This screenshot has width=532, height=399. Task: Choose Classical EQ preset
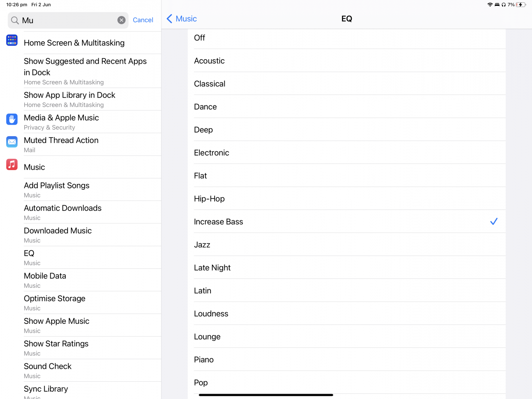[x=346, y=83]
